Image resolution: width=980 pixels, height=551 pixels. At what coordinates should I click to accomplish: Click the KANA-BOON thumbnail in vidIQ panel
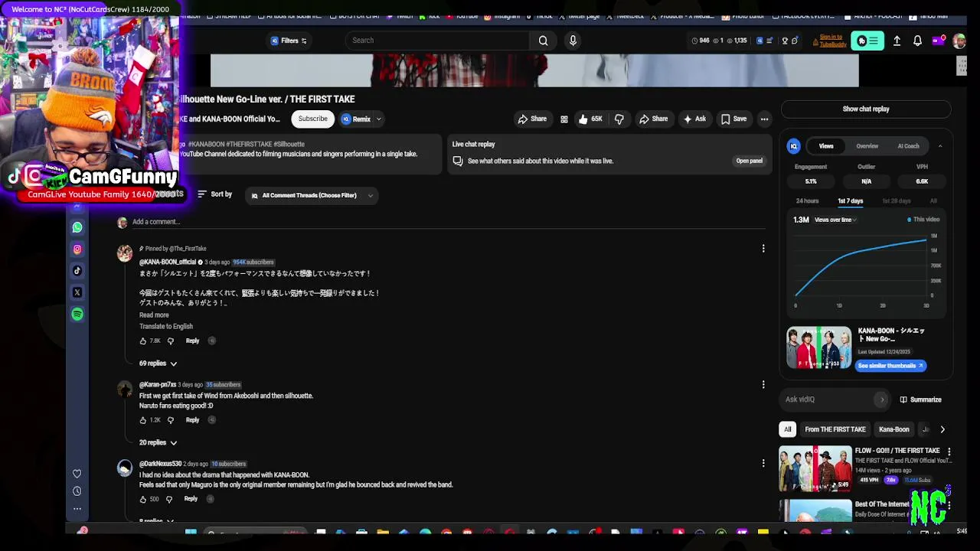[818, 348]
